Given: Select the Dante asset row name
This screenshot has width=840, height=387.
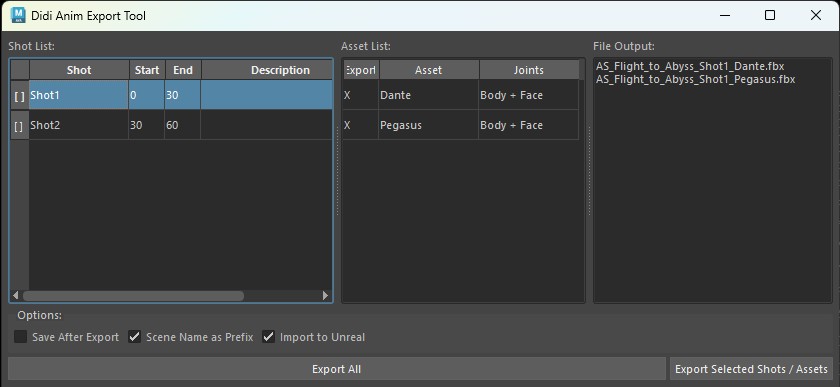Looking at the screenshot, I should click(429, 95).
